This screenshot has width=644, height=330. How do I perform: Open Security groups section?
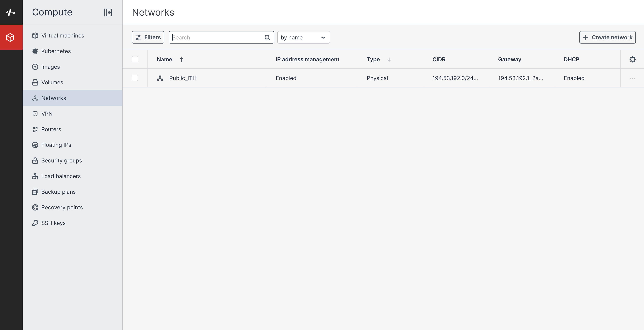(61, 161)
